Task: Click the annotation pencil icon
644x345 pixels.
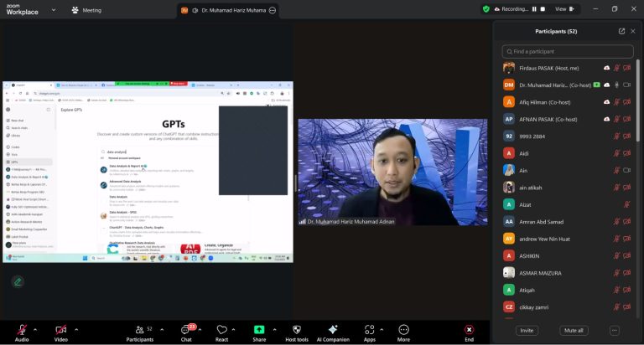Action: [x=17, y=281]
